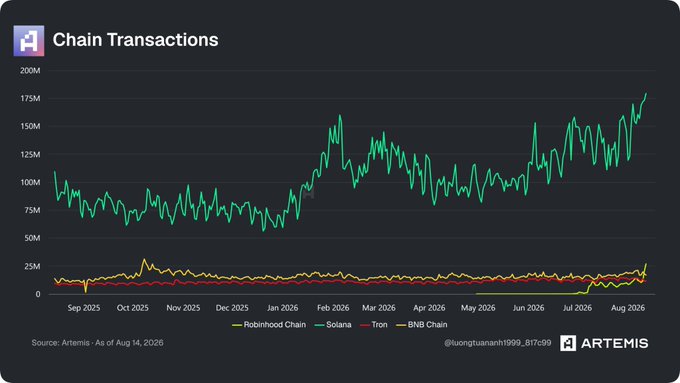Toggle the Tron legend entry
The height and width of the screenshot is (383, 680).
click(373, 324)
